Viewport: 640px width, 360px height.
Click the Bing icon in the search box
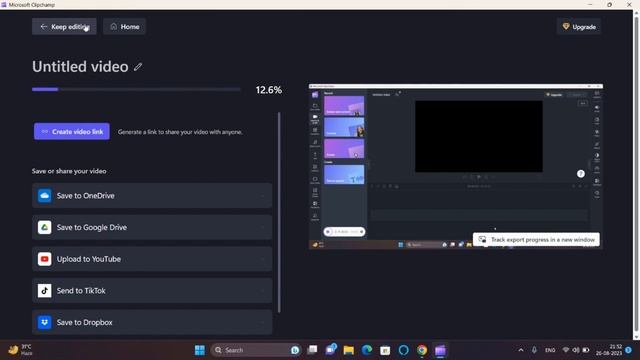[x=295, y=350]
